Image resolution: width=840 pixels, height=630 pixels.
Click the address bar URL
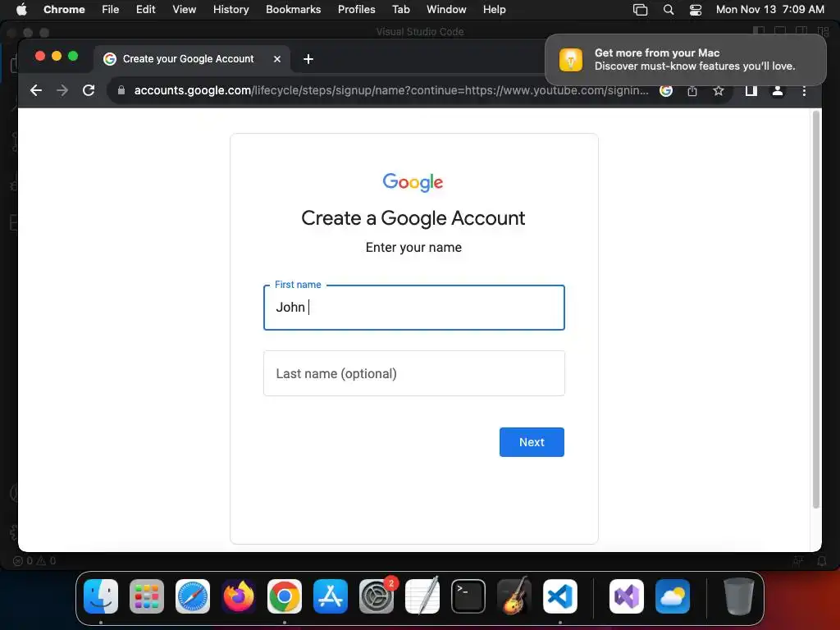391,90
